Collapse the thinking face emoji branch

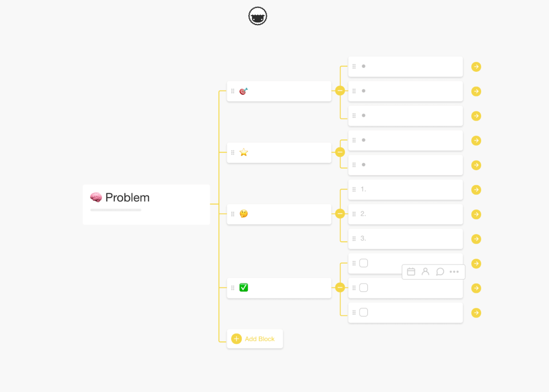pyautogui.click(x=340, y=214)
